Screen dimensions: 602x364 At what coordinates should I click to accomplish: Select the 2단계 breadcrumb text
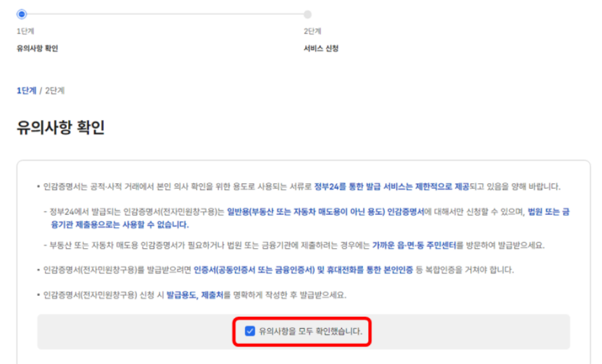55,90
